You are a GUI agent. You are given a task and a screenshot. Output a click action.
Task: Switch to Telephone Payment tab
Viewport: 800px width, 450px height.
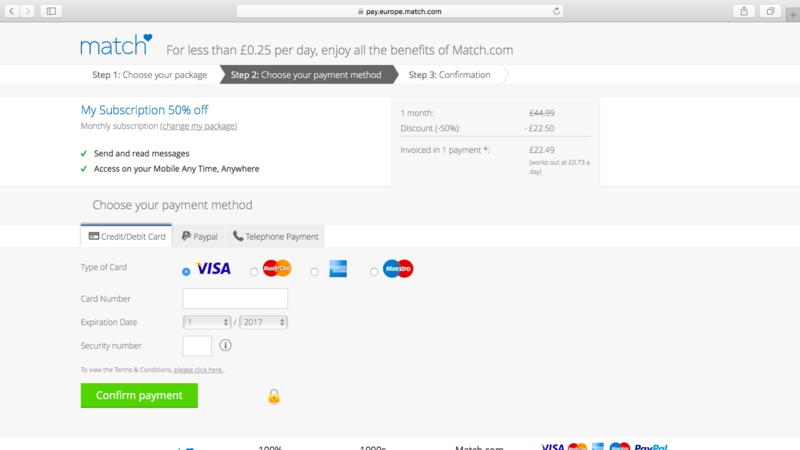[276, 236]
